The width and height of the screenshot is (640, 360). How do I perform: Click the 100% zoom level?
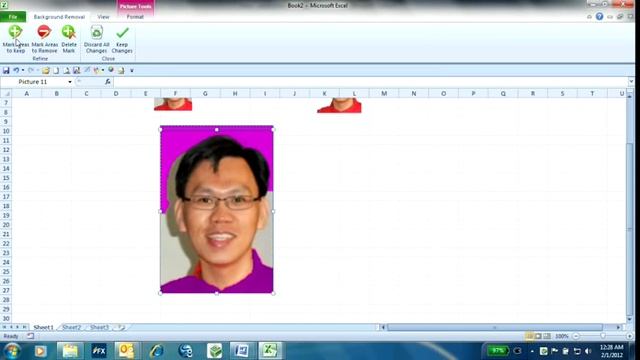coord(562,336)
